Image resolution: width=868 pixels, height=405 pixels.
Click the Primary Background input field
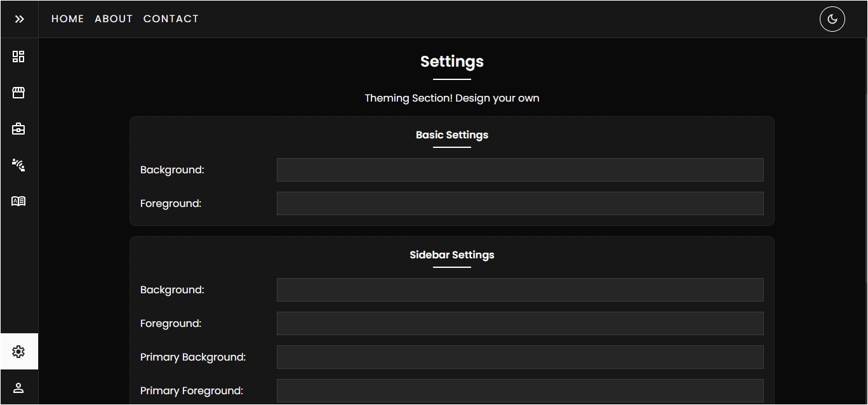coord(519,357)
